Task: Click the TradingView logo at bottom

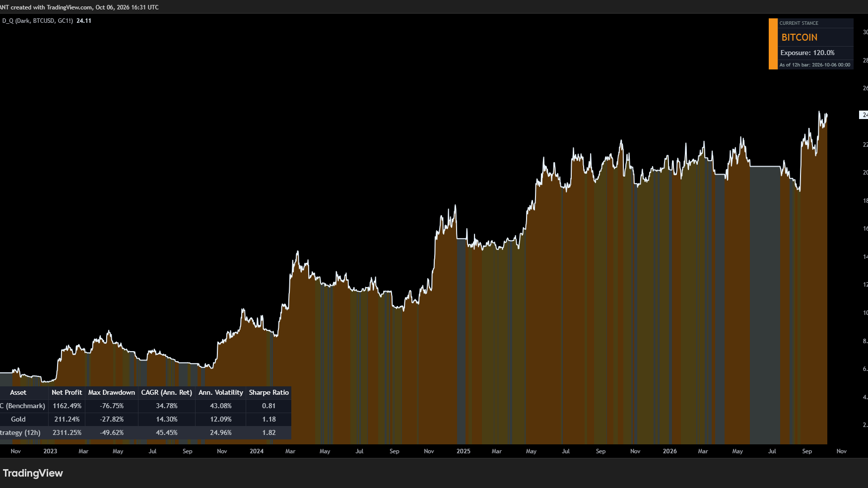Action: (x=33, y=473)
